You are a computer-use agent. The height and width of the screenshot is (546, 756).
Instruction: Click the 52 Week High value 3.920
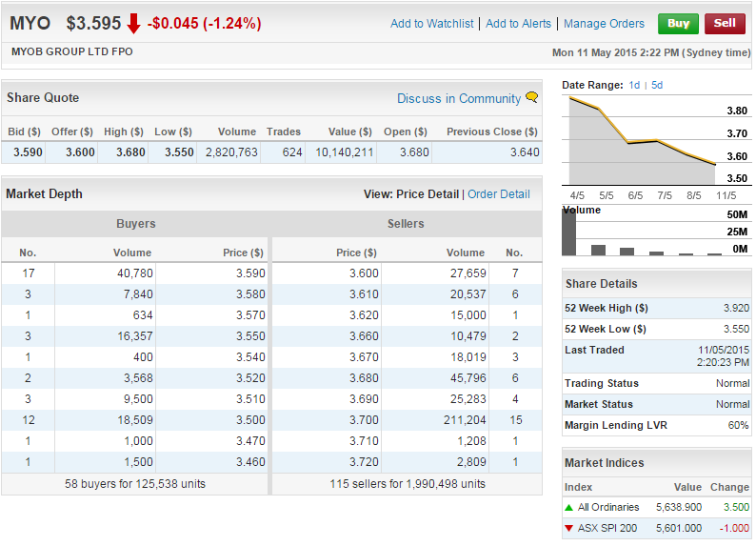click(x=736, y=308)
